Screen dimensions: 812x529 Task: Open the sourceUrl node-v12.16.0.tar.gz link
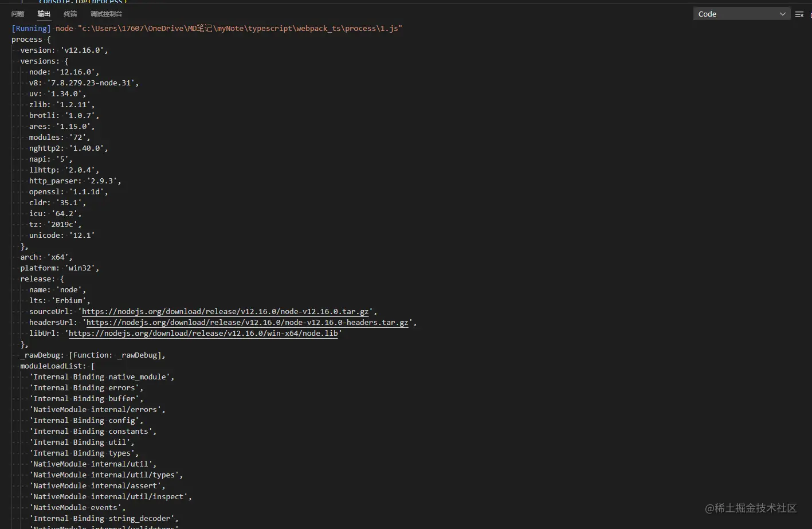[x=225, y=312]
